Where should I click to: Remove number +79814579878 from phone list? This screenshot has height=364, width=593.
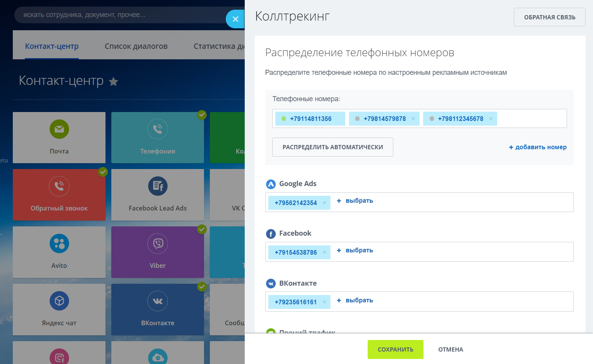click(x=413, y=119)
